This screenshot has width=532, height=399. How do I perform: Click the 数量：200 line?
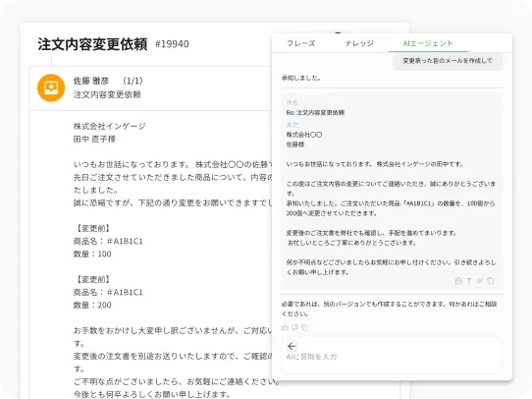[92, 305]
